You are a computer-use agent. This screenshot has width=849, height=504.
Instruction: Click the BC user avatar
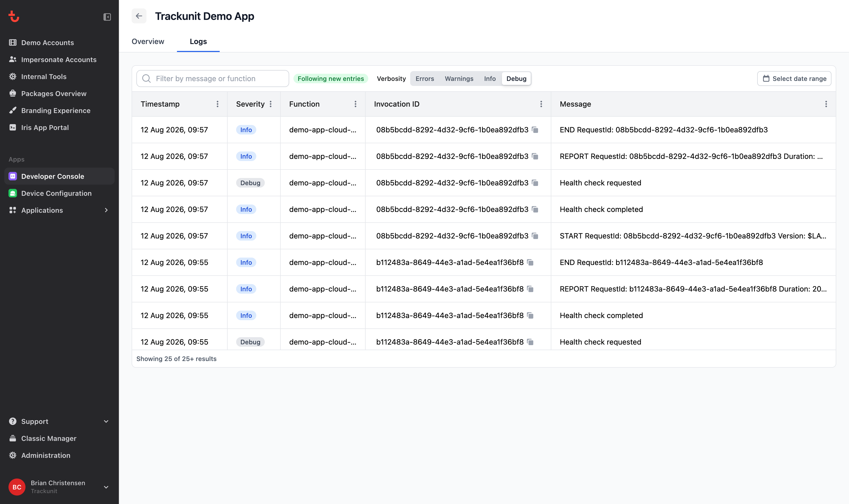(17, 487)
